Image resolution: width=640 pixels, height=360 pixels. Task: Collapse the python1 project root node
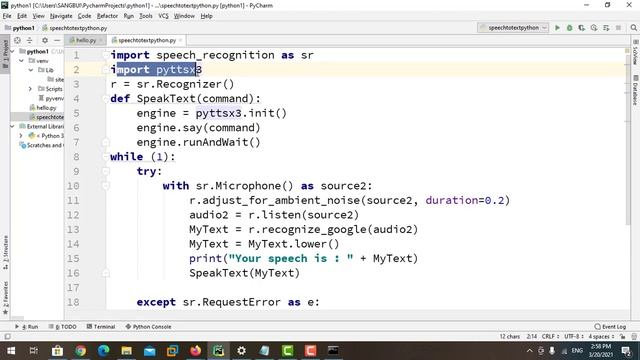click(x=13, y=51)
